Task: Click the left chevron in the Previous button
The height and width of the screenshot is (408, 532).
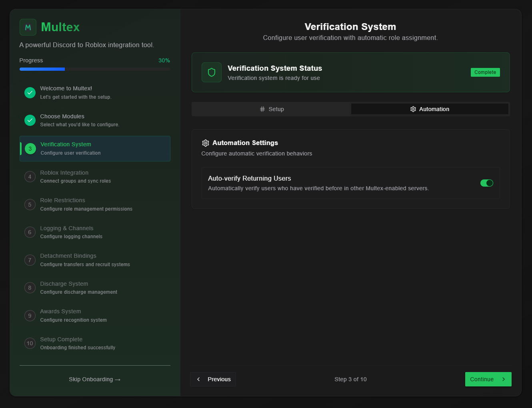Action: 198,379
